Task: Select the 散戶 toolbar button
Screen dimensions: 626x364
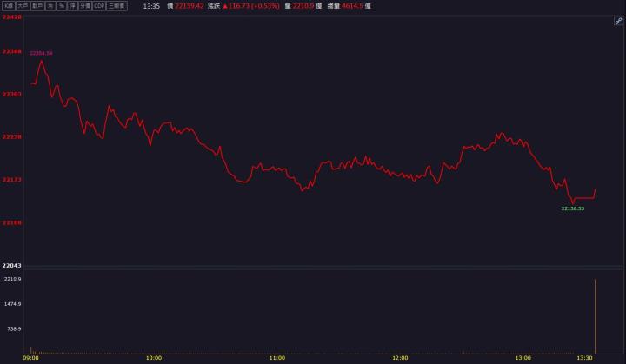Action: click(x=37, y=6)
